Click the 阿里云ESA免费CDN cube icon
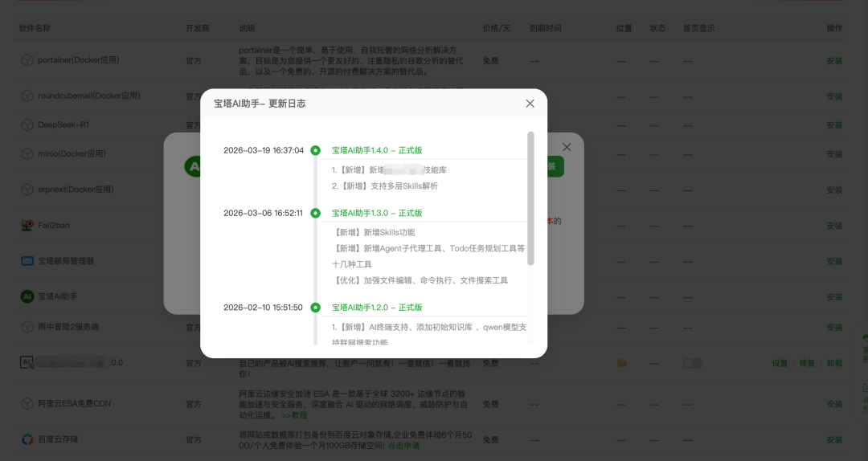The width and height of the screenshot is (868, 461). (x=27, y=404)
